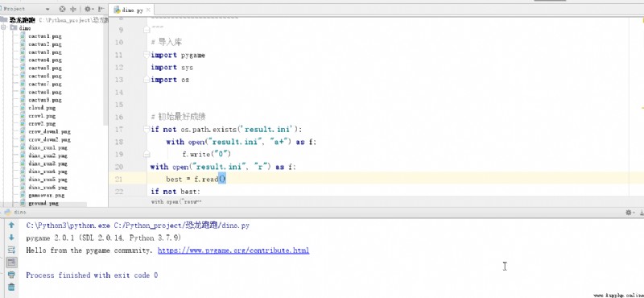Open the Run panel gear settings
Viewport: 644px width, 298px height.
629,212
